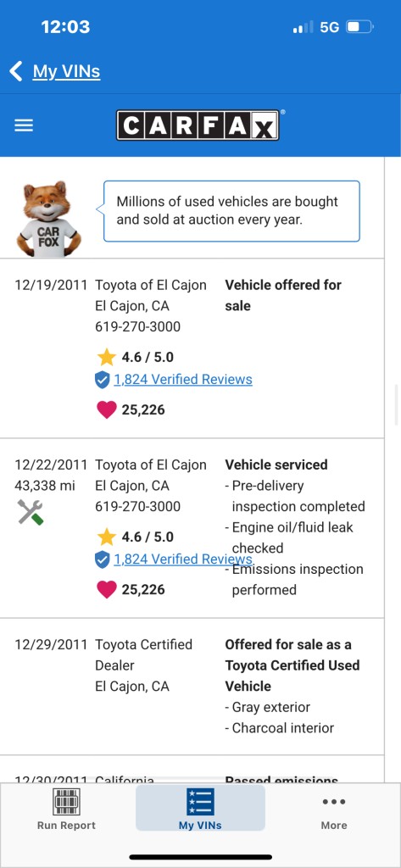Image resolution: width=401 pixels, height=868 pixels.
Task: Tap the verified shield icon in 12/22/2011 entry
Action: coord(102,559)
